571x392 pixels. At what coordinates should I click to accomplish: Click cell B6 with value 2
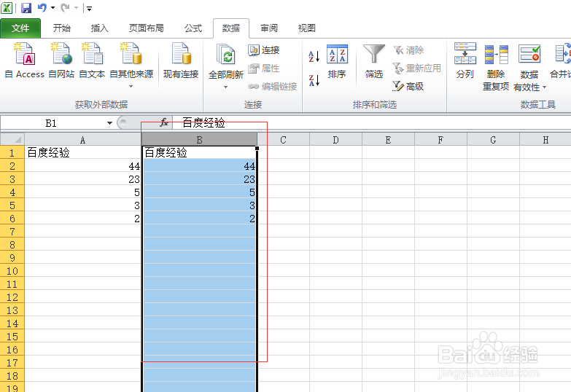(199, 219)
